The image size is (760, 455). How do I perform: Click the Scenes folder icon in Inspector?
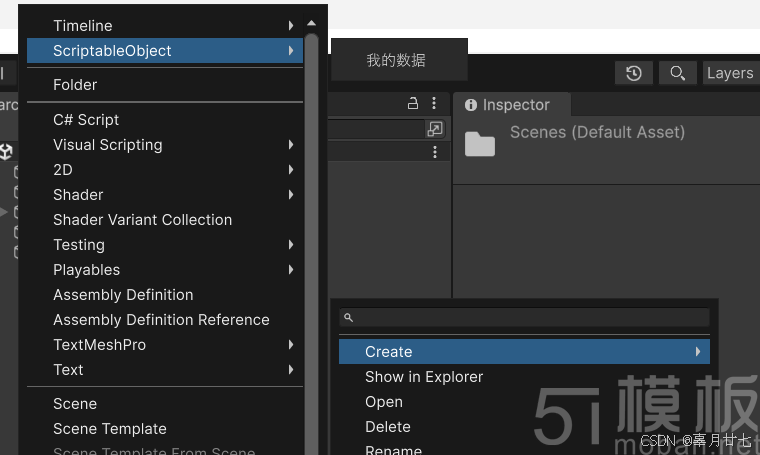480,144
